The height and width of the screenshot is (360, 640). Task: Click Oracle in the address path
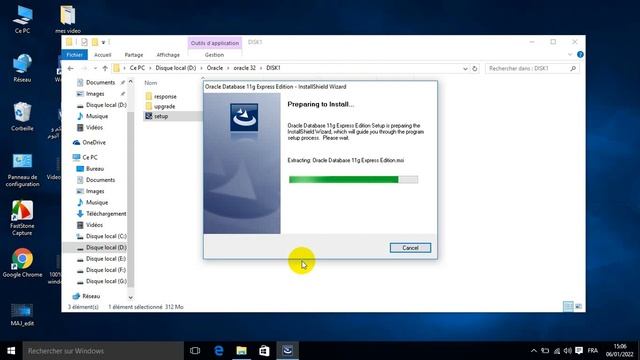point(215,68)
